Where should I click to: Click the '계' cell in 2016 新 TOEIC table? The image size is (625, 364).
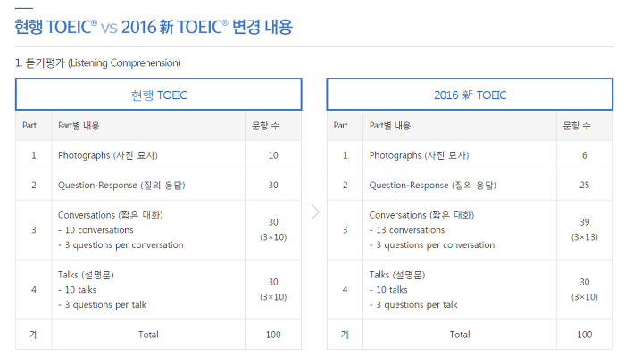(x=346, y=335)
